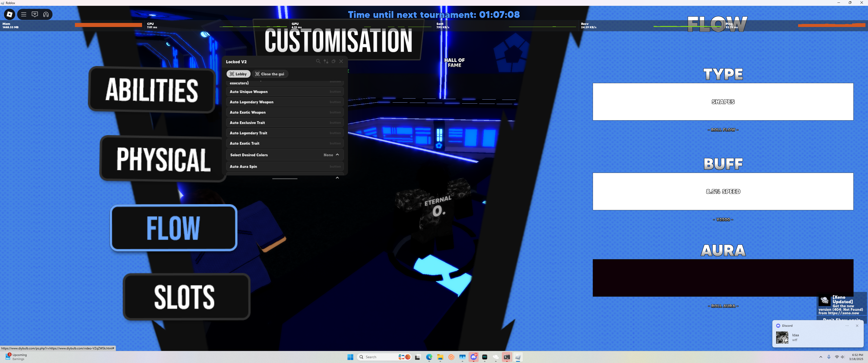The height and width of the screenshot is (363, 868).
Task: Collapse Locked V2 panel with bottom chevron
Action: [x=337, y=178]
